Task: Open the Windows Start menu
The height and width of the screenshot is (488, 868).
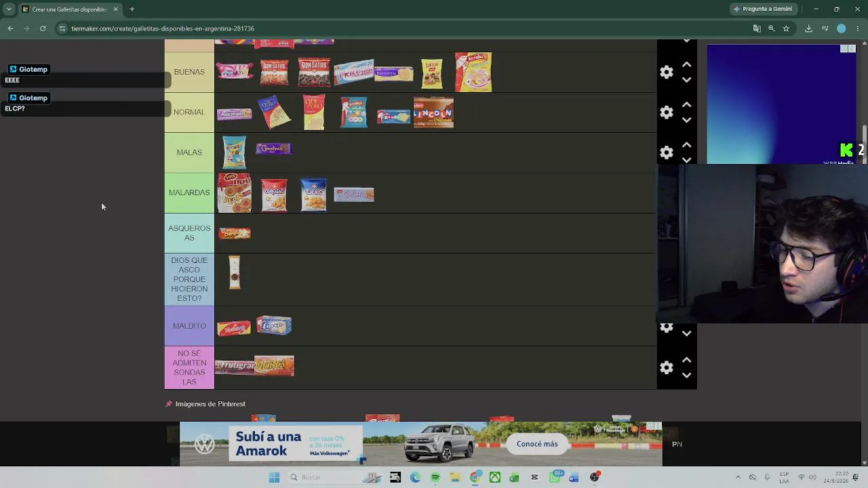Action: pos(274,477)
